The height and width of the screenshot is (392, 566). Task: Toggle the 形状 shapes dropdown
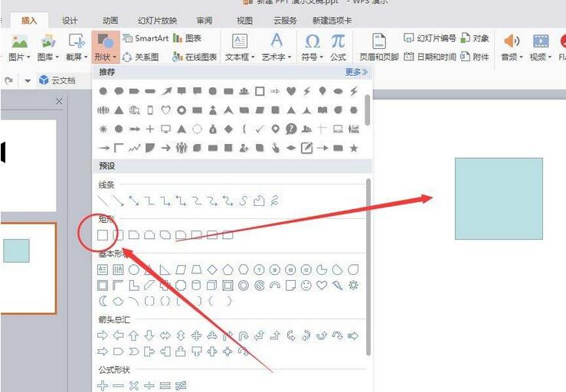pos(106,47)
